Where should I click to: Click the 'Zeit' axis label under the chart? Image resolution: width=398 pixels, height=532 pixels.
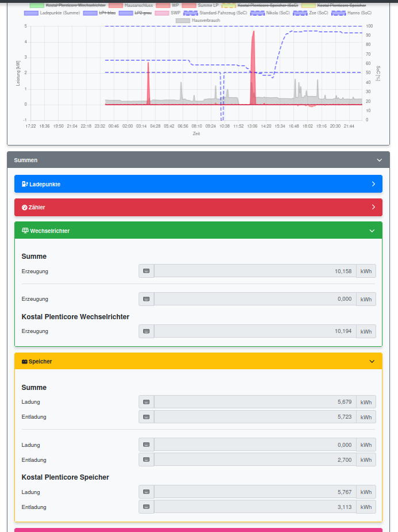197,133
